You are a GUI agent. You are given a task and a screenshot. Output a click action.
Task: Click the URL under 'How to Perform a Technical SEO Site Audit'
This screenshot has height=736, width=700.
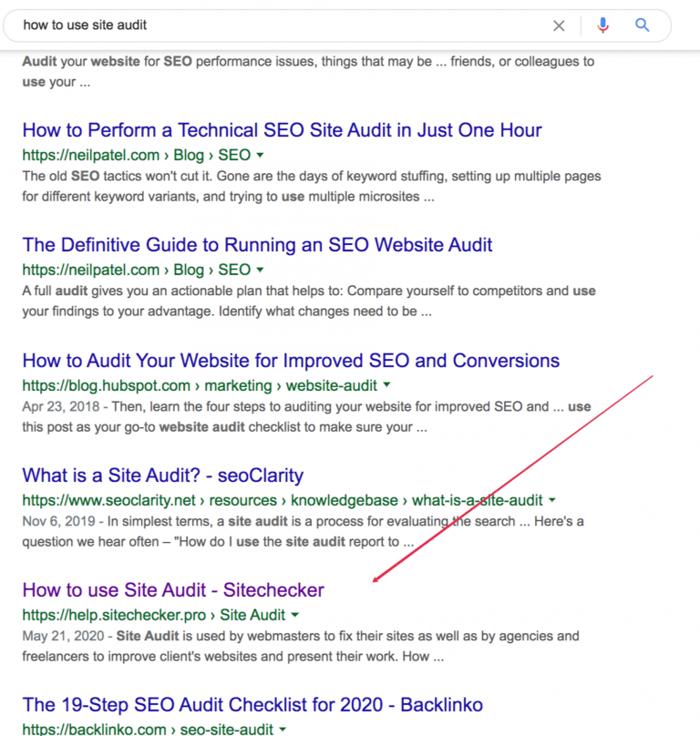click(136, 155)
